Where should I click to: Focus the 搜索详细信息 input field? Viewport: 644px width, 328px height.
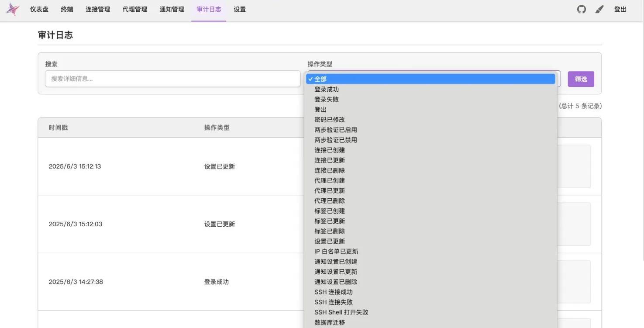(173, 79)
